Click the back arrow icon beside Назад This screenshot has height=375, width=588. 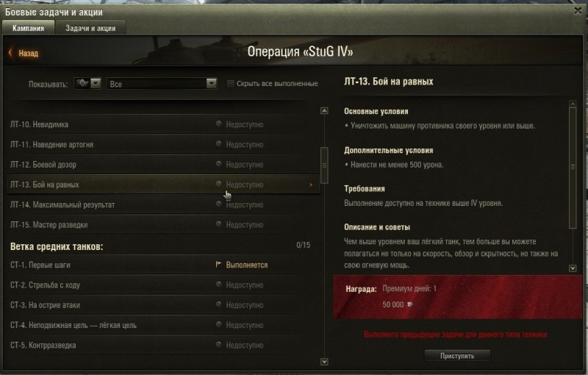click(x=10, y=53)
